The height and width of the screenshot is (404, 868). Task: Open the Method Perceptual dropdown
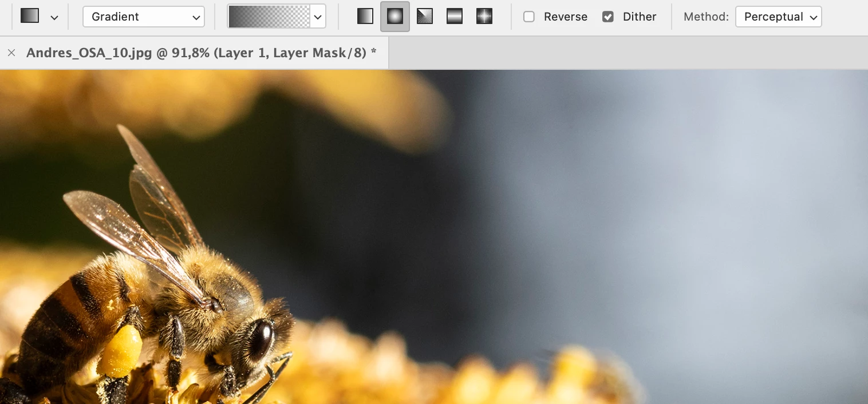778,17
